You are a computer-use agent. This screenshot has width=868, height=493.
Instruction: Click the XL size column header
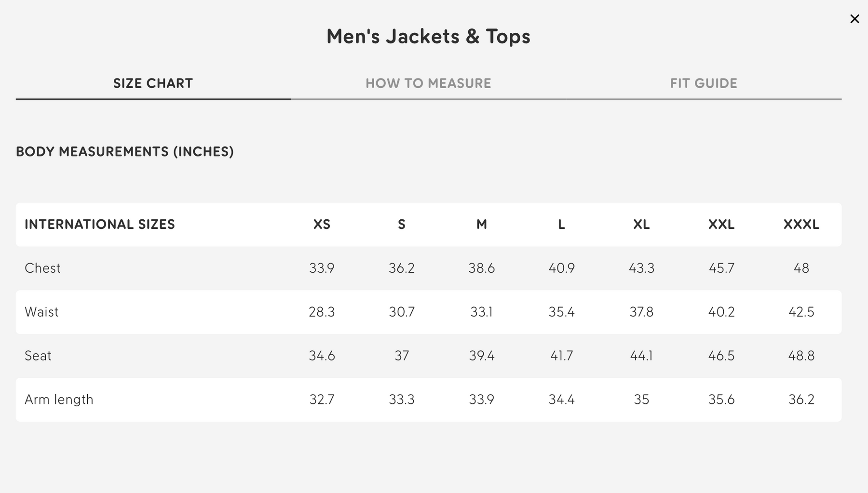(641, 225)
